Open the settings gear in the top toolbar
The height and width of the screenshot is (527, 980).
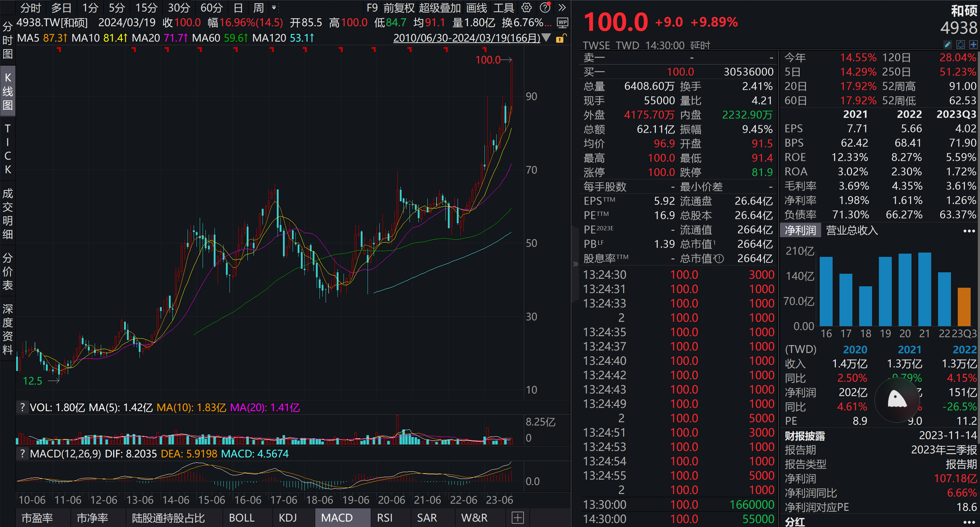(x=526, y=8)
